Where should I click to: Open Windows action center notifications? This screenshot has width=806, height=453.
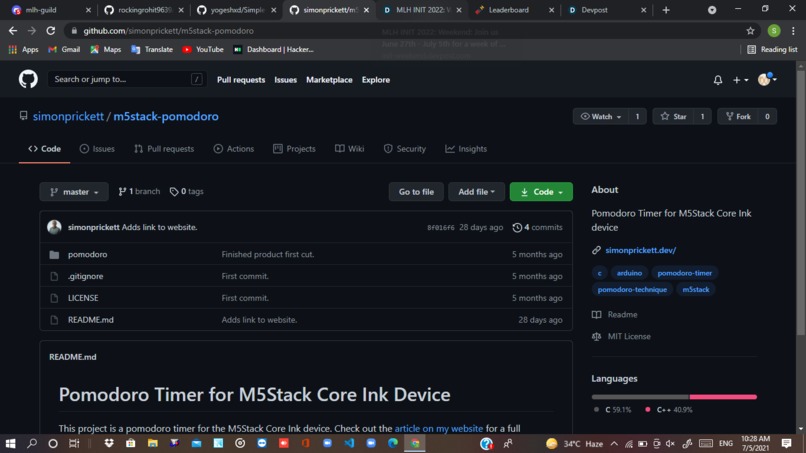click(786, 443)
